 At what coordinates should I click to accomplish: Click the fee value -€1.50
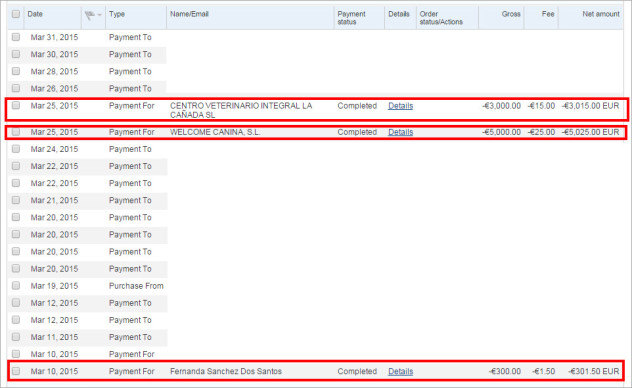pos(543,371)
